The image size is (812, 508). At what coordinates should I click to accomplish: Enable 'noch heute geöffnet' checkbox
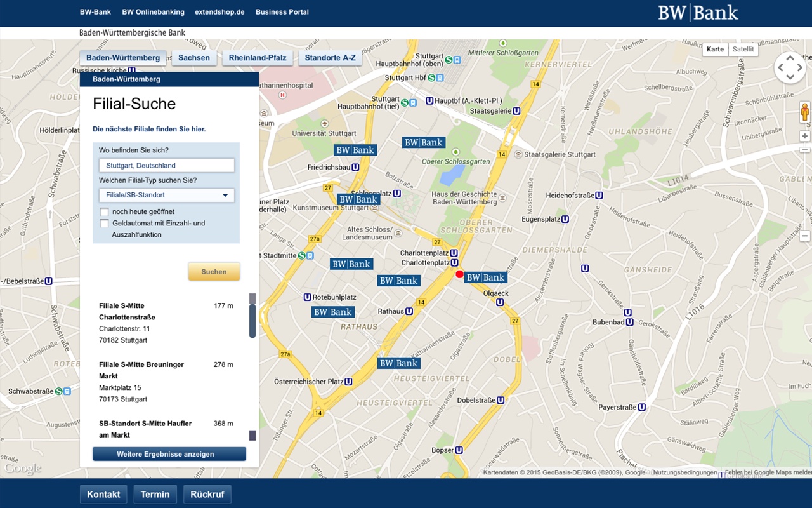click(x=105, y=211)
